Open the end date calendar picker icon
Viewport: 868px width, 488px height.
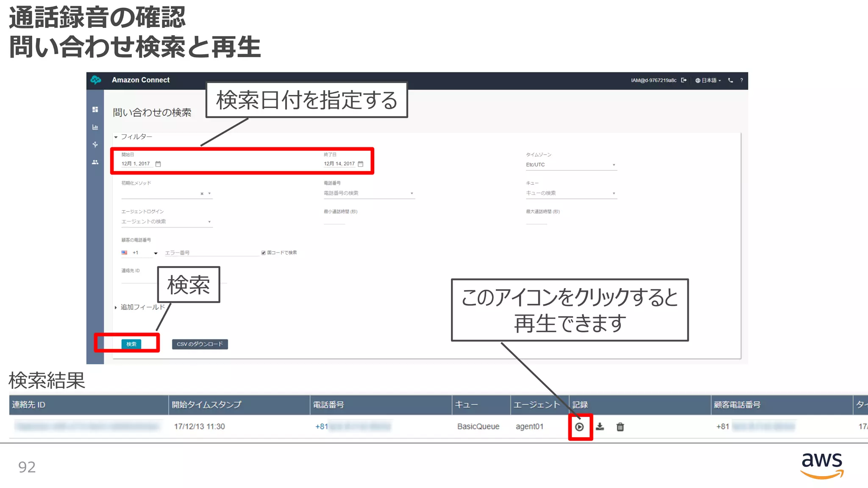coord(361,164)
